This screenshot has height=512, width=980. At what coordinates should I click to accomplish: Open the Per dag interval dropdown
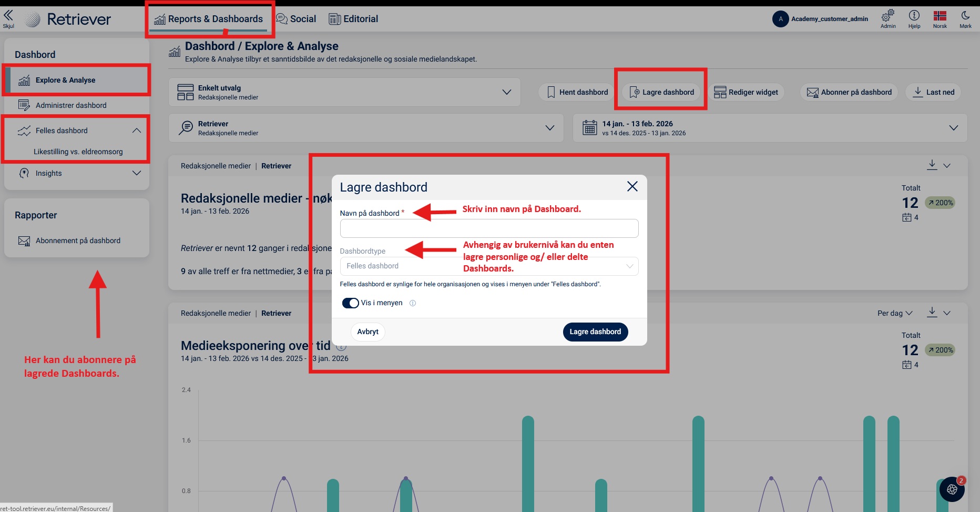pyautogui.click(x=895, y=313)
